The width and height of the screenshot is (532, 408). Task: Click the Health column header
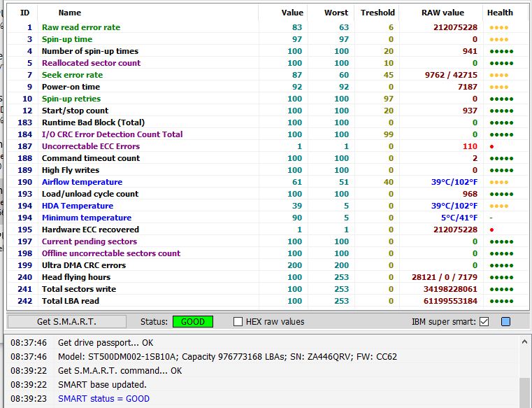pos(500,13)
